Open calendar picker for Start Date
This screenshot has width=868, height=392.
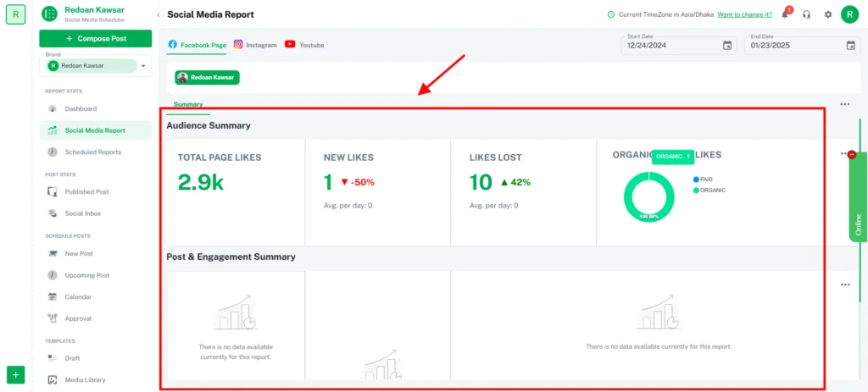pyautogui.click(x=726, y=46)
